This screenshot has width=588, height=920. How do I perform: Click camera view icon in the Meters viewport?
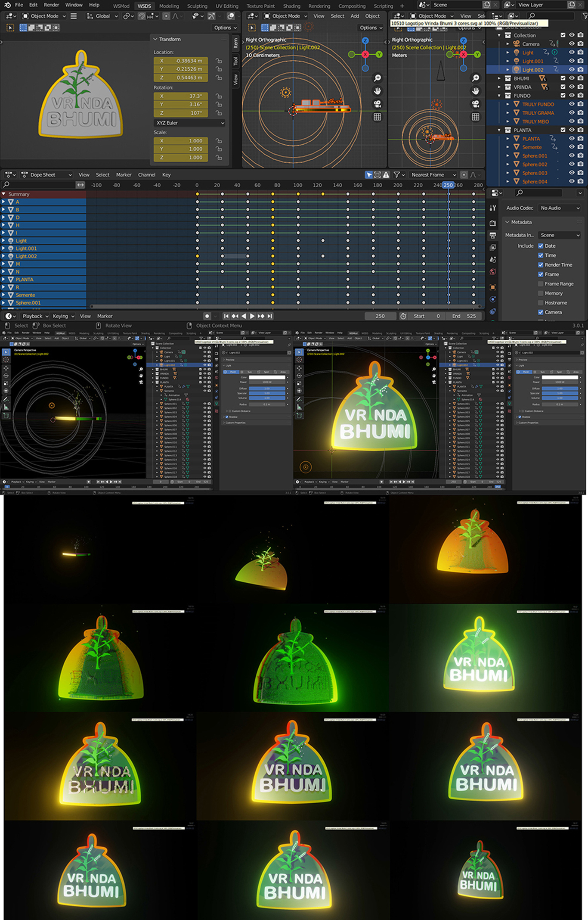[x=476, y=104]
